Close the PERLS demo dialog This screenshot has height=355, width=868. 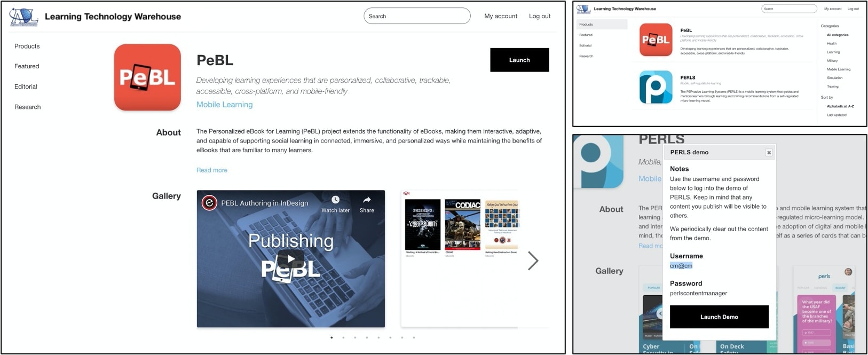pos(769,153)
